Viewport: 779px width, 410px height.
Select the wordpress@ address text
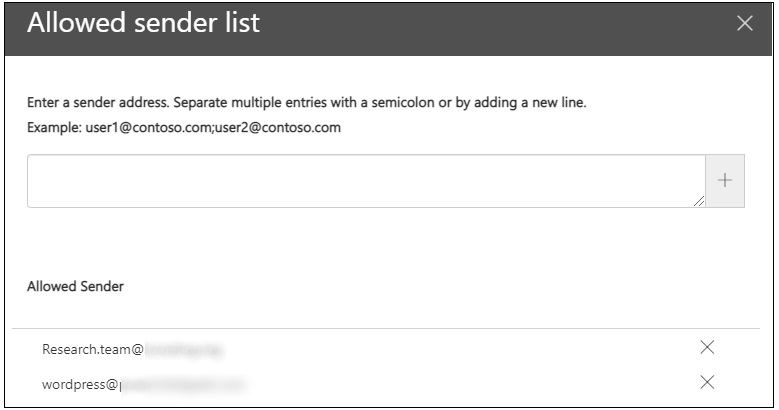coord(80,383)
